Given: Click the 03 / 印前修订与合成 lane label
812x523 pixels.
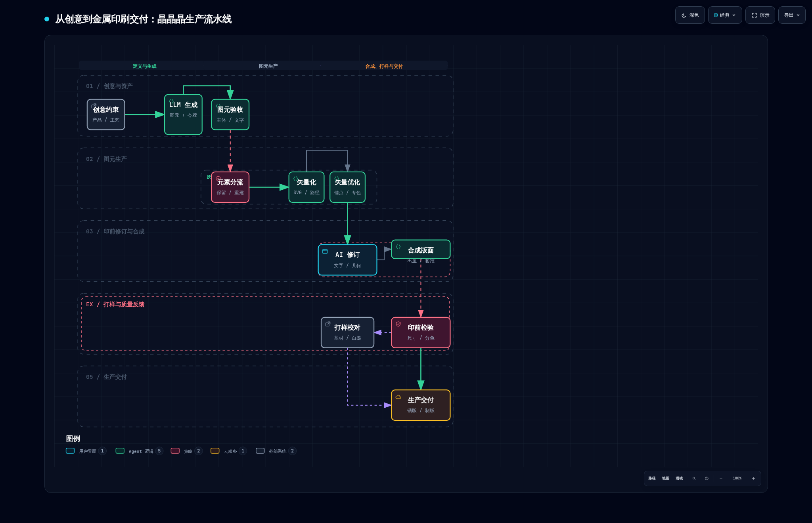Looking at the screenshot, I should [x=115, y=231].
